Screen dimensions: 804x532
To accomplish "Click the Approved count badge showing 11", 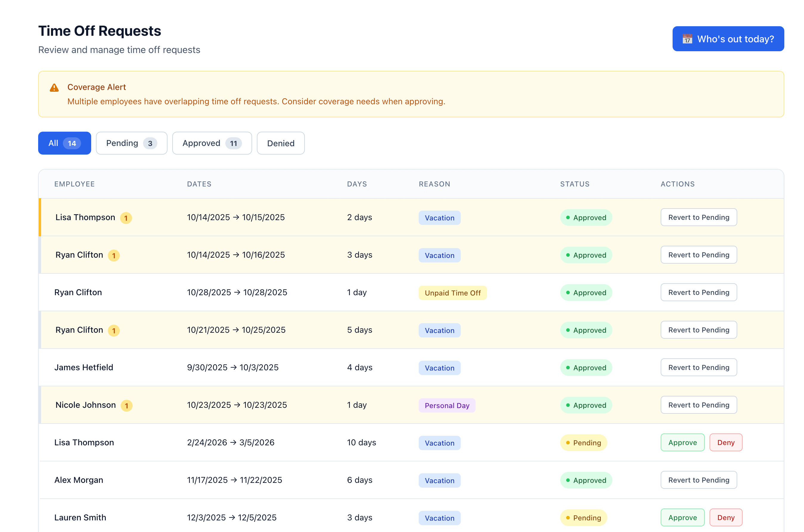I will click(x=233, y=143).
